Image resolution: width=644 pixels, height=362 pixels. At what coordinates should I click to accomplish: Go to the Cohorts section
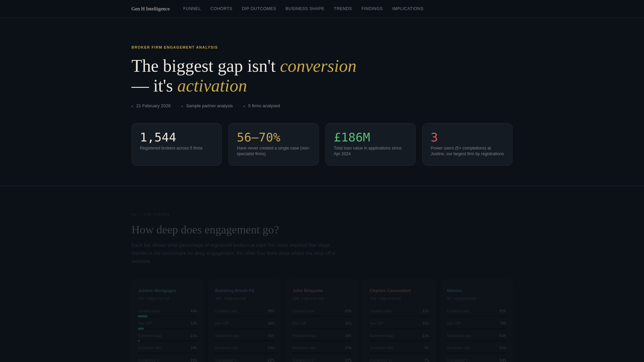point(221,9)
